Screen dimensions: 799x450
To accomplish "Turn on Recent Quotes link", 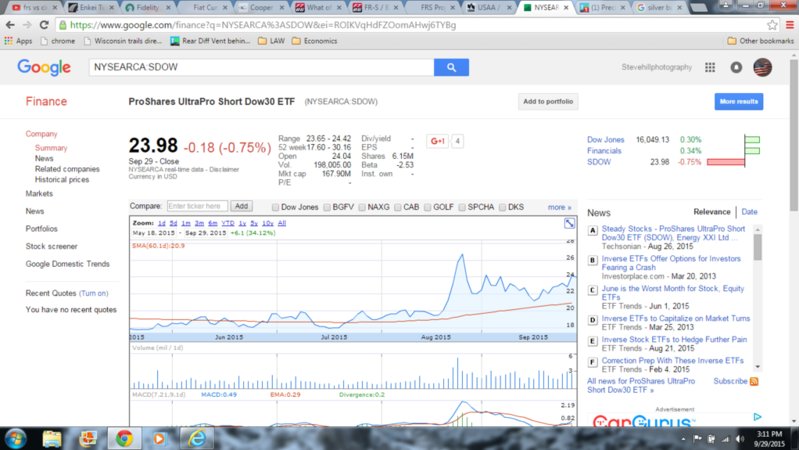I will (93, 293).
